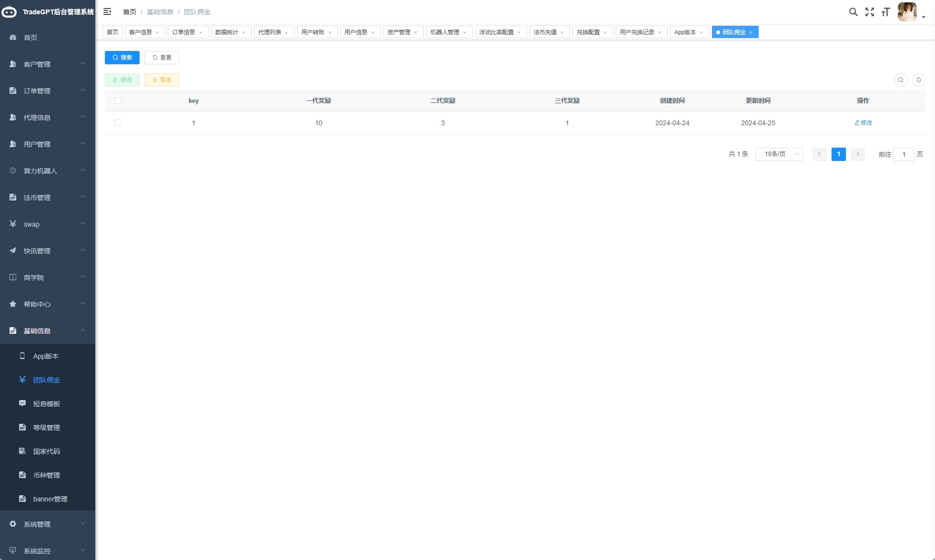Click the TradeGPT robot logo icon
This screenshot has width=935, height=560.
[9, 12]
